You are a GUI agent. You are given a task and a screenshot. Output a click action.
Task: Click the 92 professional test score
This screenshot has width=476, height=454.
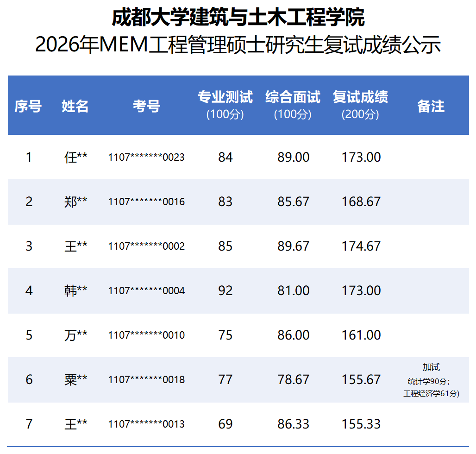pos(225,290)
